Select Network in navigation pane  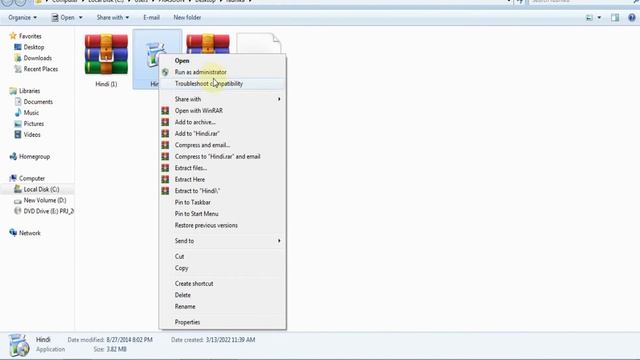tap(30, 233)
